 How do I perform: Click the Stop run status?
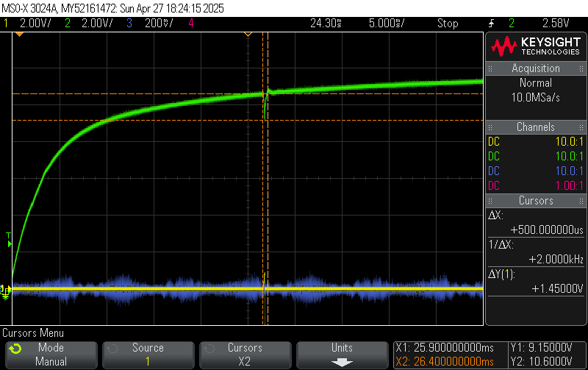coord(448,24)
